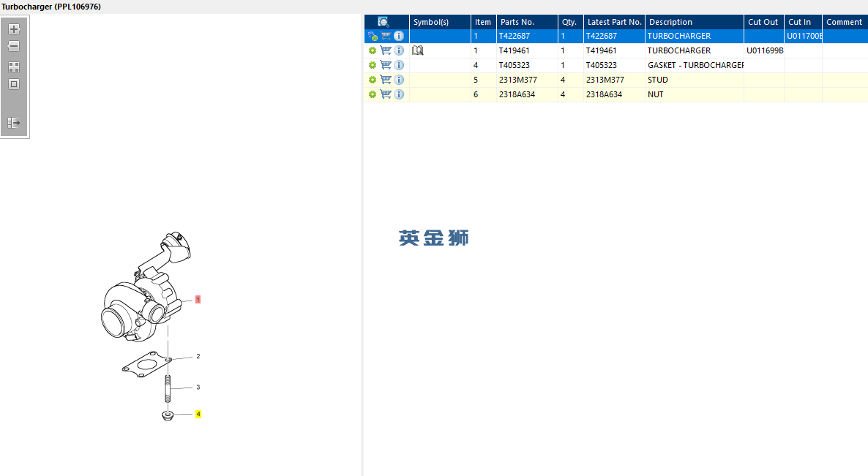Select parts number cell 2318A634

[527, 94]
